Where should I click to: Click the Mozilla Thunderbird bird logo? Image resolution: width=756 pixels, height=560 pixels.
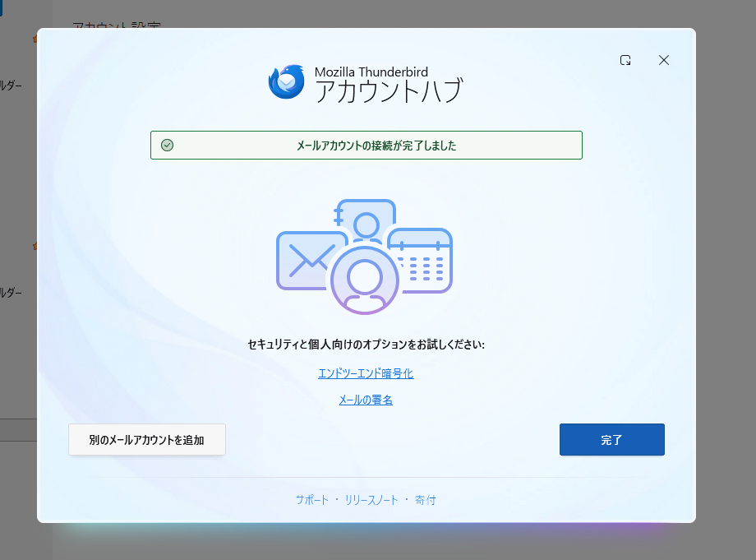[x=286, y=81]
